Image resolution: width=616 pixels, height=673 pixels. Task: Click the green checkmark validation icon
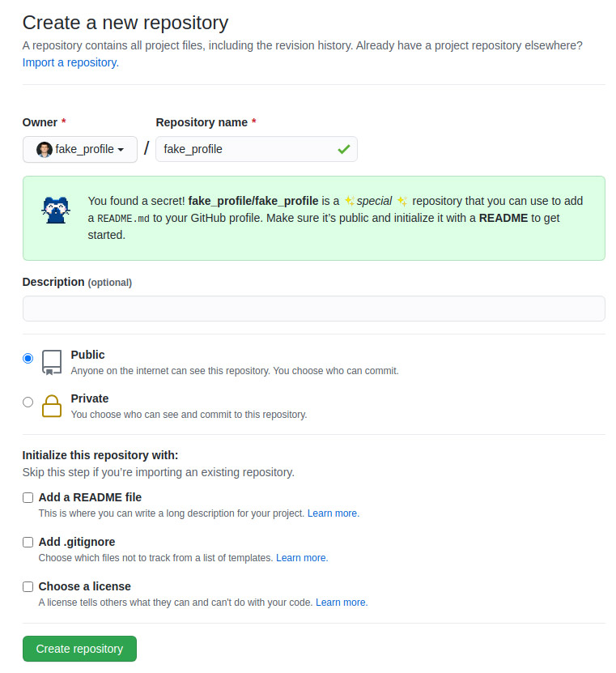point(343,149)
